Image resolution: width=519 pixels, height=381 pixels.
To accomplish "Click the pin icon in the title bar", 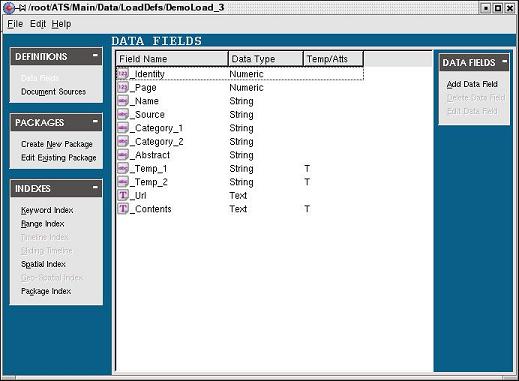I will click(x=21, y=8).
